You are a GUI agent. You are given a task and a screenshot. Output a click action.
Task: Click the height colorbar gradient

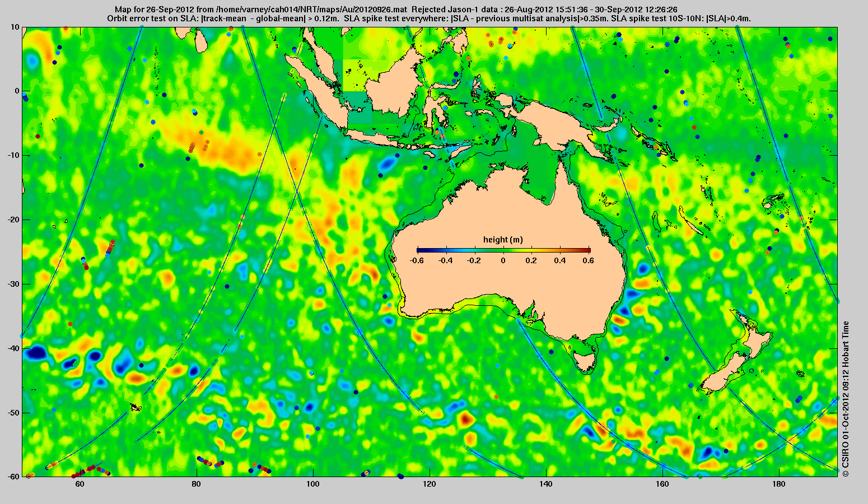coord(503,250)
